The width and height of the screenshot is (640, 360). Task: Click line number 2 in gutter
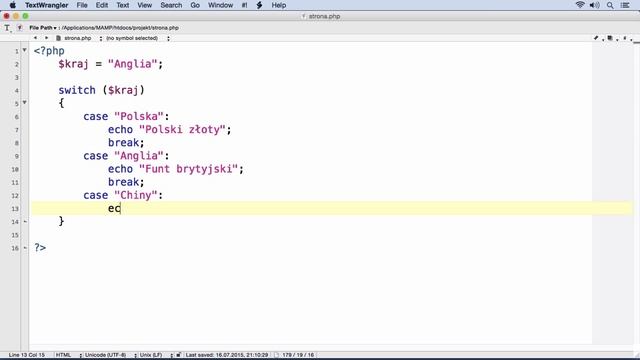[17, 64]
